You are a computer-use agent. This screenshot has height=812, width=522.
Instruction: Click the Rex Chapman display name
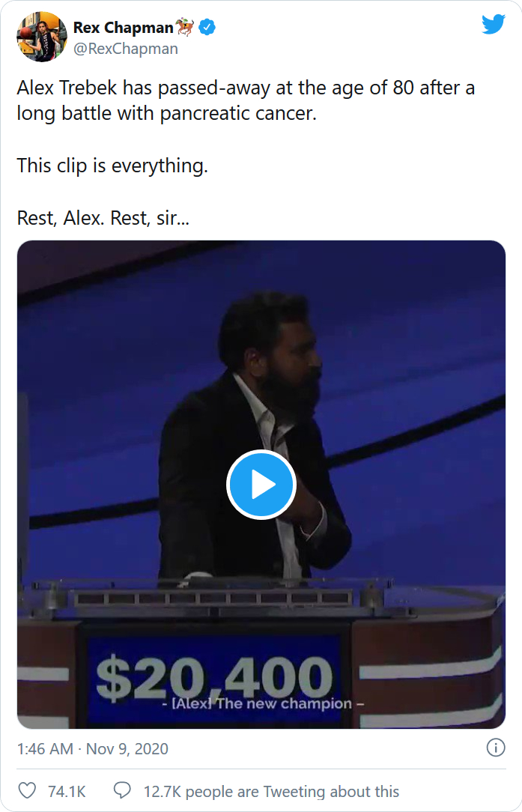pos(124,28)
